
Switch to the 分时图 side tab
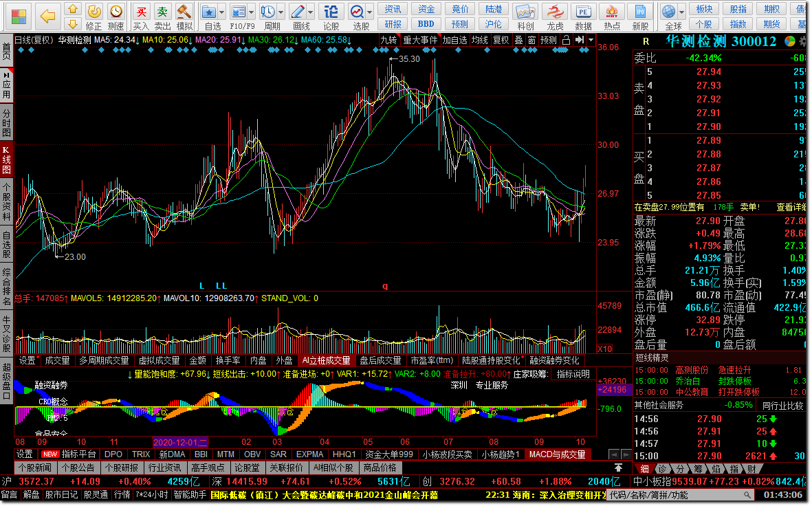pos(6,122)
